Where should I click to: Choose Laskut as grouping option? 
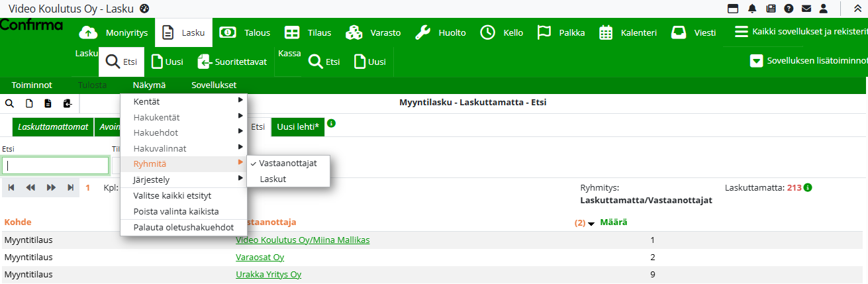[x=273, y=179]
